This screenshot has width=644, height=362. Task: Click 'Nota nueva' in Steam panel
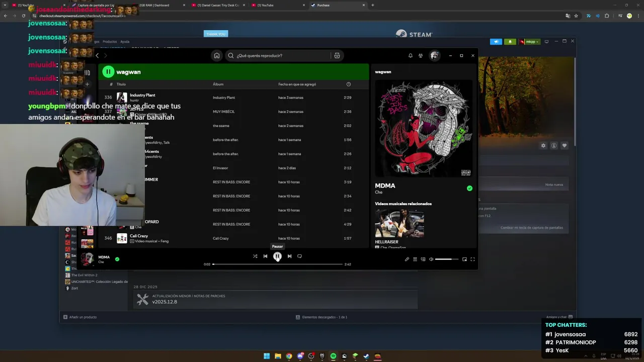click(554, 185)
